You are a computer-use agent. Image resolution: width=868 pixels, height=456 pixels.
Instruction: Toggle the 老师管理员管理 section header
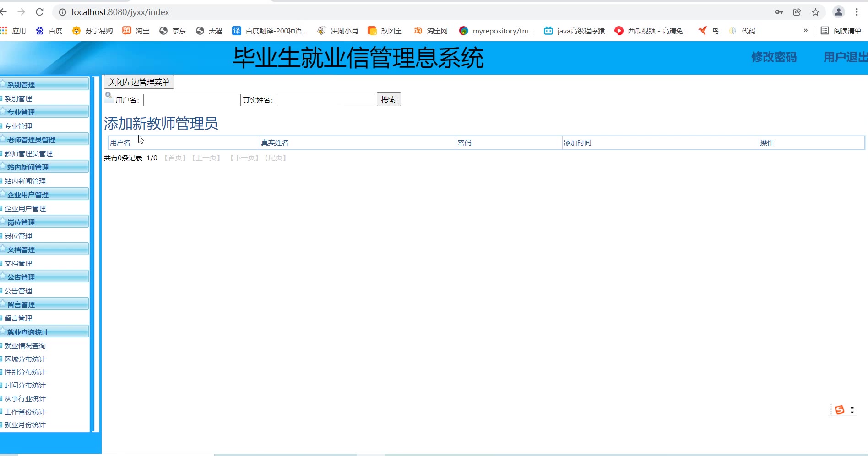(44, 140)
